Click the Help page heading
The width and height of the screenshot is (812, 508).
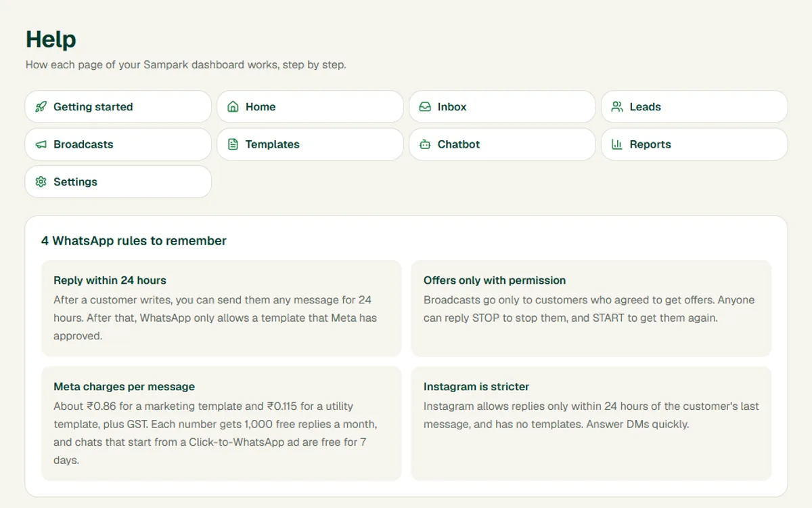click(x=51, y=39)
